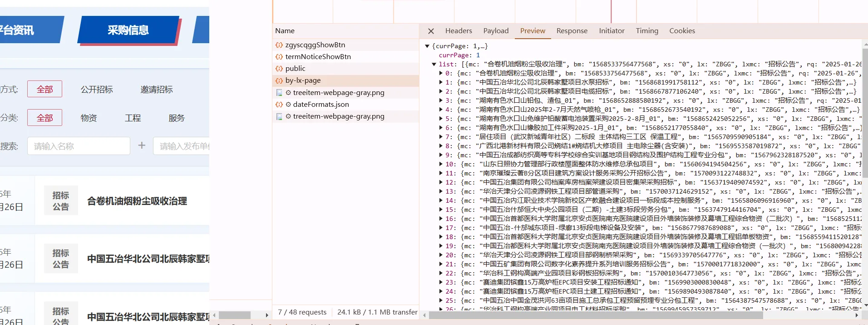The height and width of the screenshot is (325, 868).
Task: Expand list item 10 山东日照
Action: click(441, 164)
